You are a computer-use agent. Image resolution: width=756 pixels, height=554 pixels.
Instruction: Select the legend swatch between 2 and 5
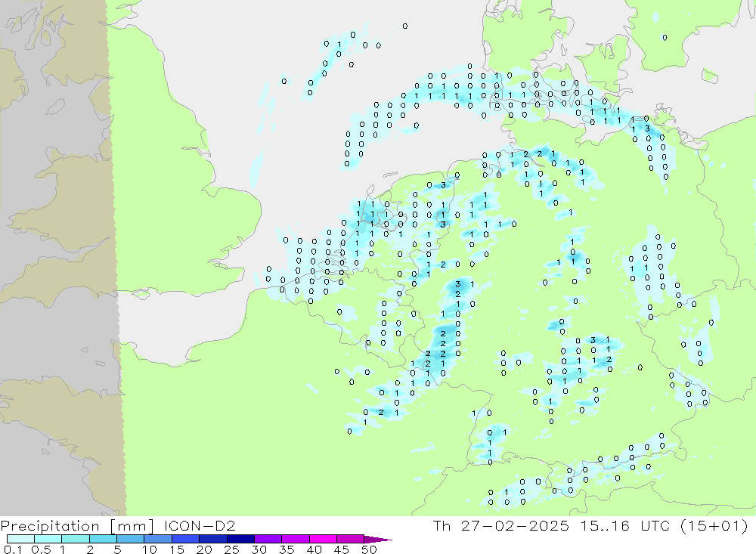click(103, 539)
